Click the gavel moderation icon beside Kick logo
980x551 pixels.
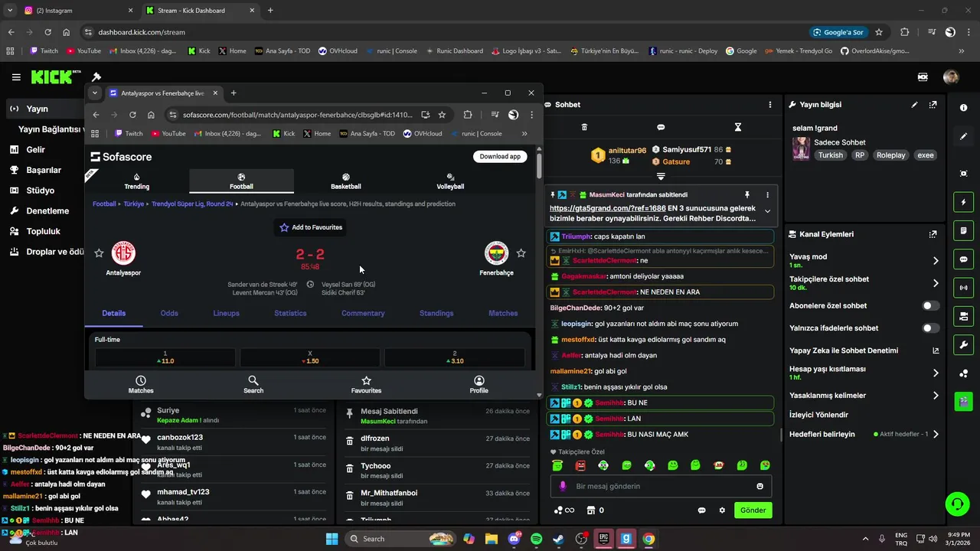96,77
